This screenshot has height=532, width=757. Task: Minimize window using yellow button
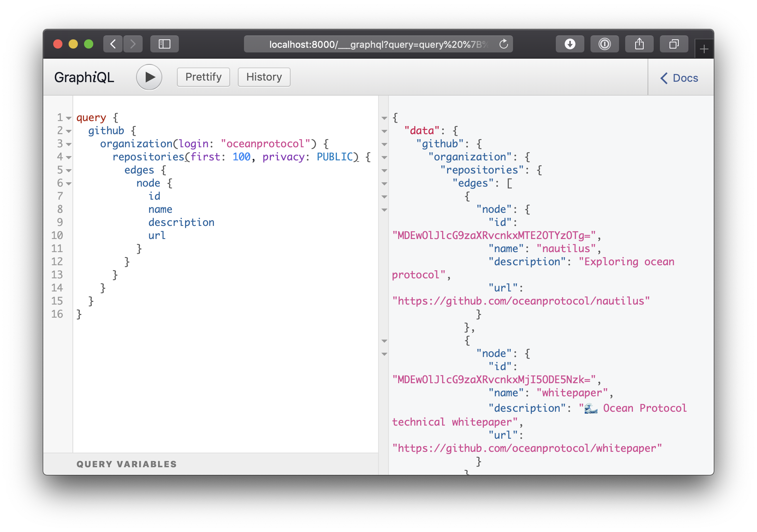click(73, 44)
